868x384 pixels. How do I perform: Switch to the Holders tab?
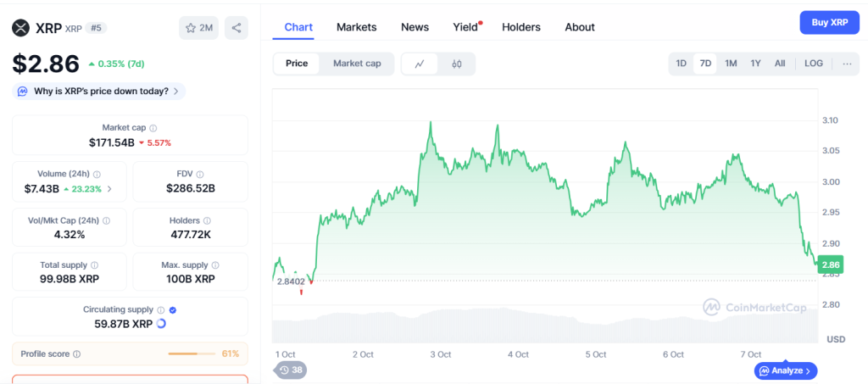click(520, 27)
